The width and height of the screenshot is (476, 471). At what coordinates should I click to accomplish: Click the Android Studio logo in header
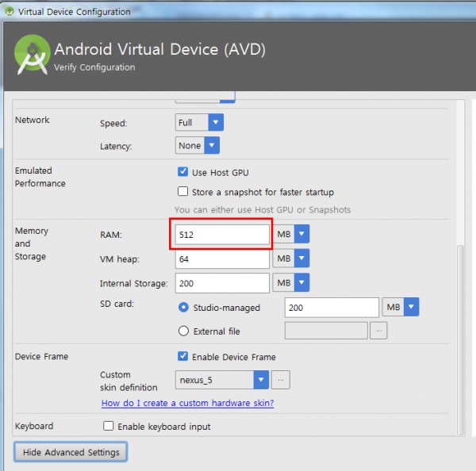(33, 55)
